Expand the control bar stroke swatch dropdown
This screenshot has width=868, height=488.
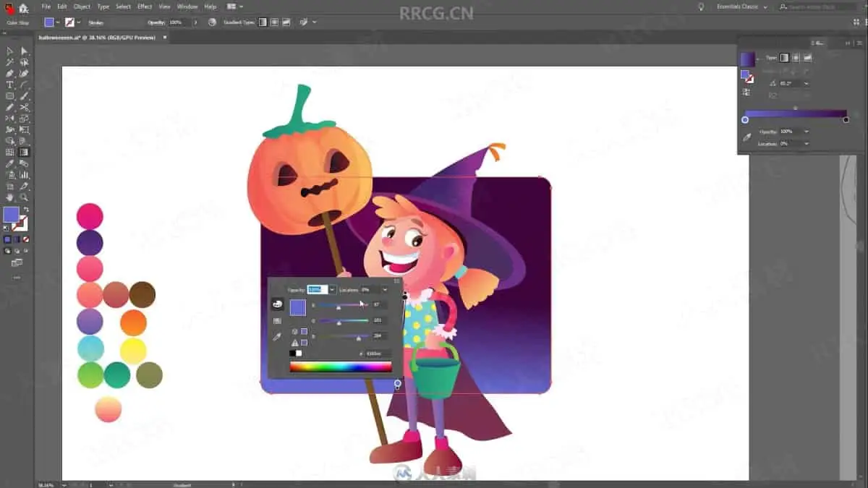(79, 22)
